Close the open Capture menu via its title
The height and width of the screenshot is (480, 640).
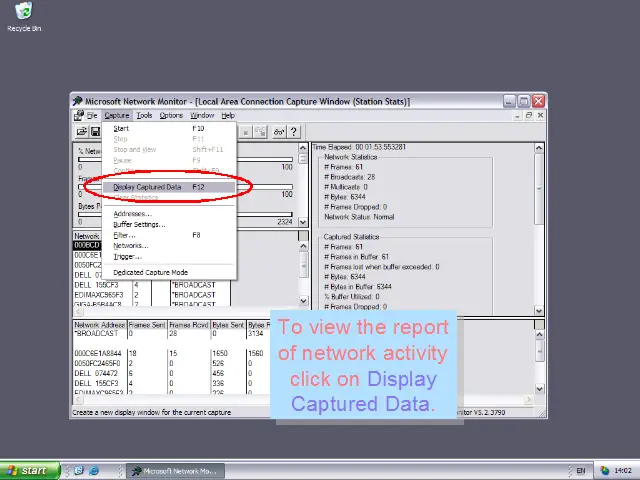(x=117, y=116)
